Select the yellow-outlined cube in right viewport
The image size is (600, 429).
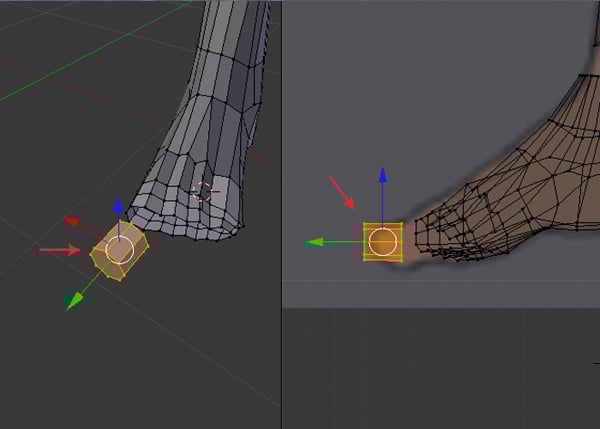383,242
